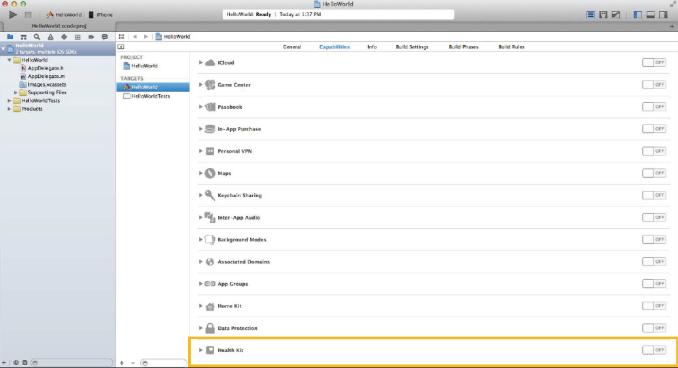Expand the iCloud capability section
The width and height of the screenshot is (678, 368).
200,63
